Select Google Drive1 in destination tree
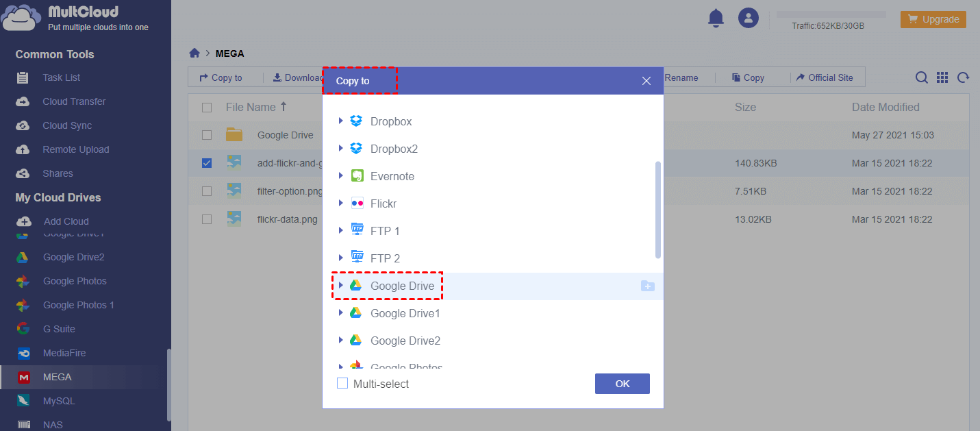The width and height of the screenshot is (980, 431). click(x=405, y=313)
